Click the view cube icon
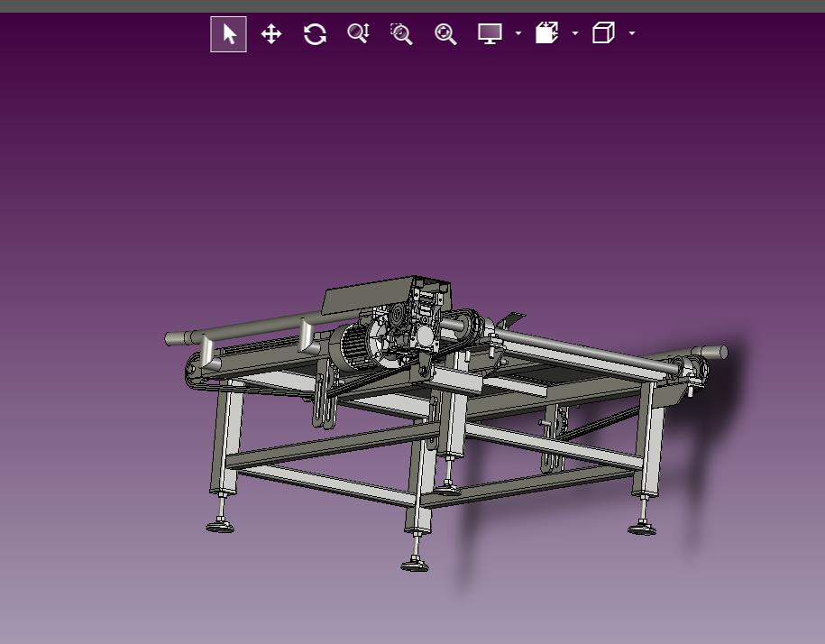 pos(603,32)
